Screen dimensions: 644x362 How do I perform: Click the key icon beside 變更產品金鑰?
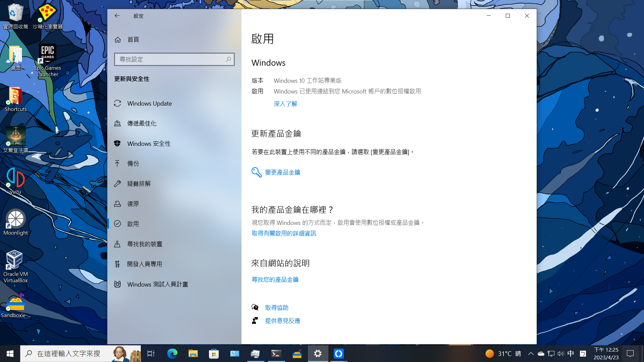pos(256,172)
